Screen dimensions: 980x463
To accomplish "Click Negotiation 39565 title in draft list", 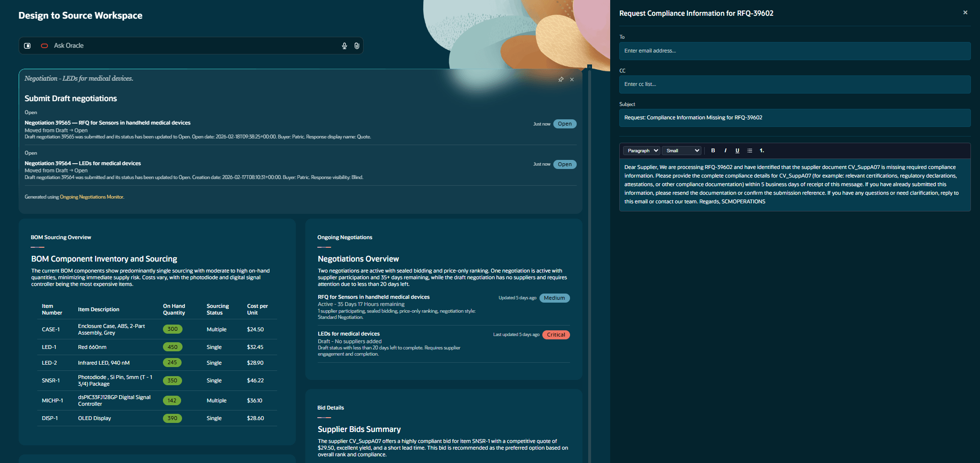I will click(x=108, y=123).
